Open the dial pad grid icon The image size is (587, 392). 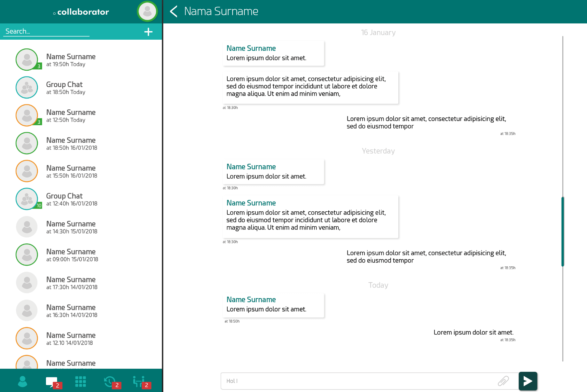80,382
